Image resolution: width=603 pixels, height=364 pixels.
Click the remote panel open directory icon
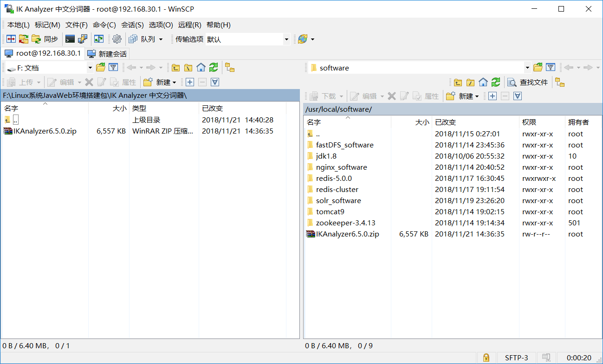point(538,68)
